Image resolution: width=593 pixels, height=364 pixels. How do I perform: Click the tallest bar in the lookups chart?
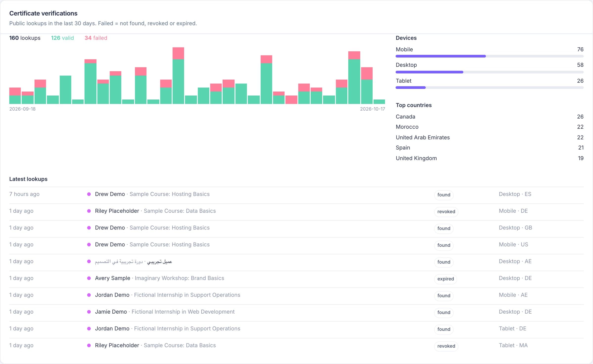[x=178, y=76]
